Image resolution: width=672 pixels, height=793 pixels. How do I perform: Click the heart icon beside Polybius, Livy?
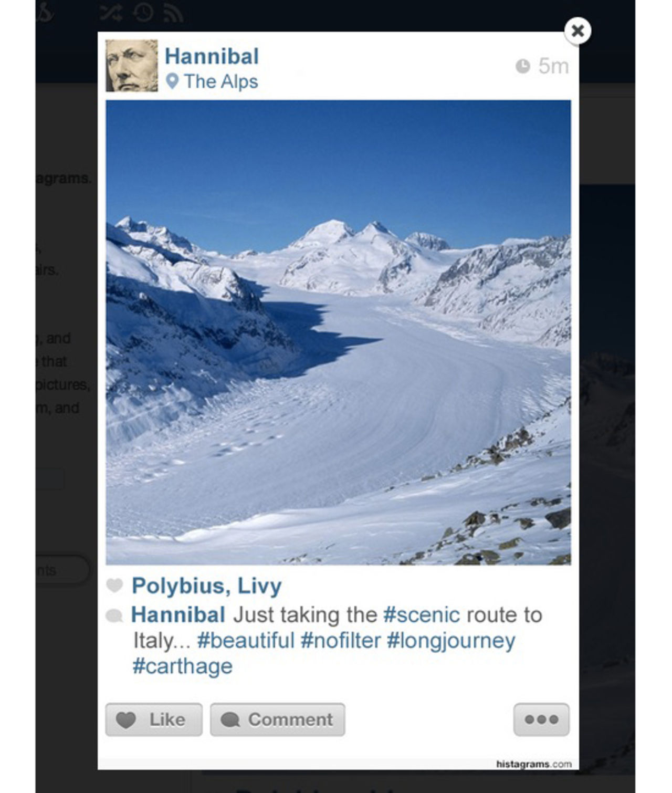[x=114, y=585]
